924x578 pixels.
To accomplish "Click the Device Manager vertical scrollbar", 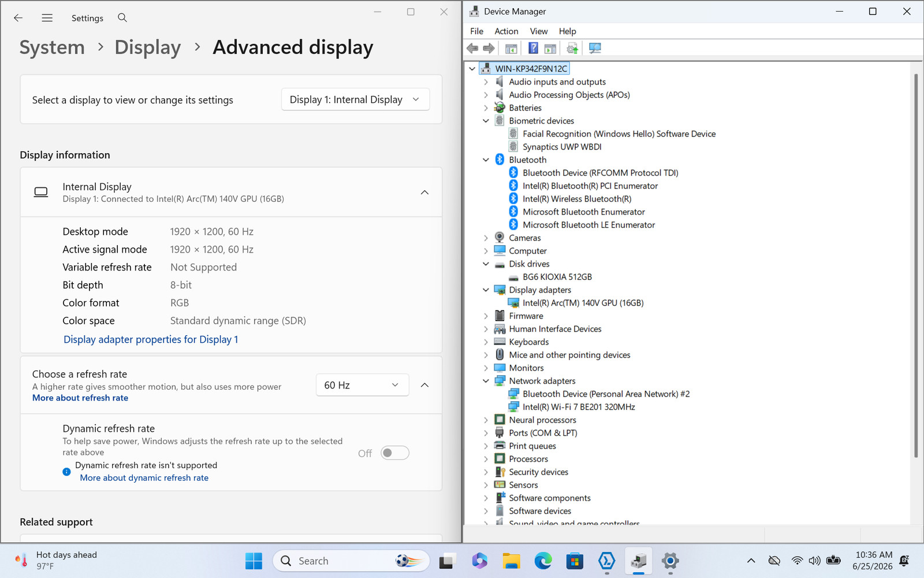I will coord(916,266).
